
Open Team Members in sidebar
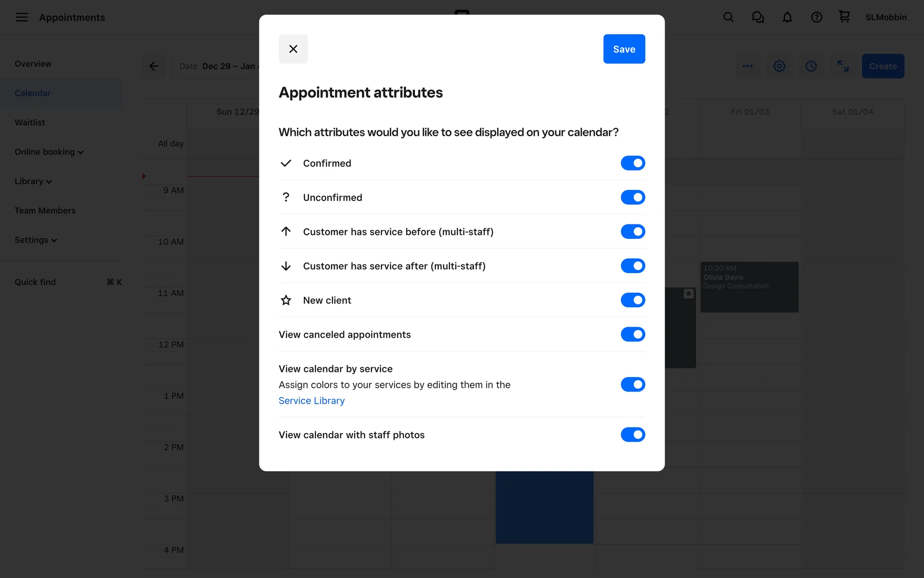click(45, 210)
